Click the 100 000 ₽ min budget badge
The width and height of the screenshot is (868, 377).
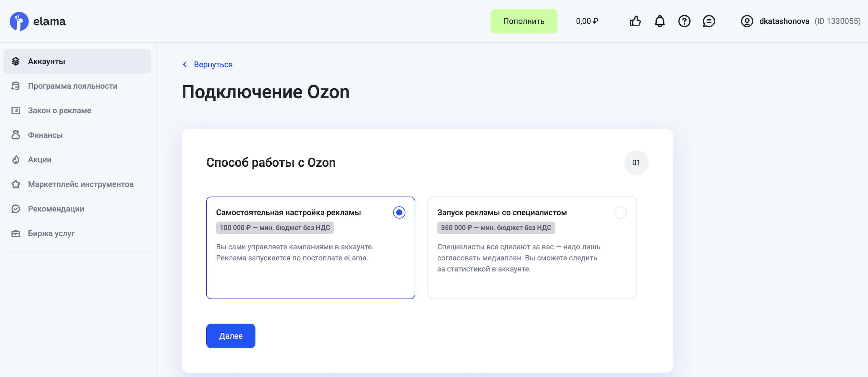275,228
